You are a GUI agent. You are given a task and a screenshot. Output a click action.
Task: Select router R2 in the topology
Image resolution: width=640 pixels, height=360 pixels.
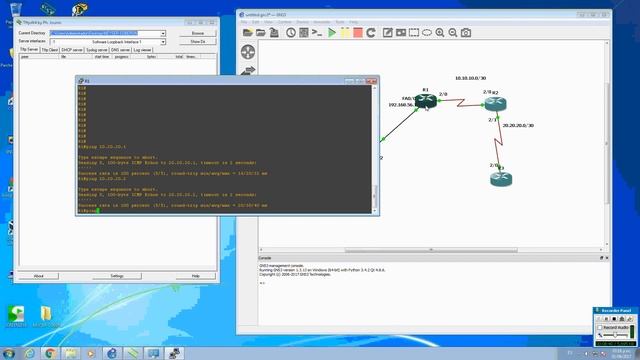(496, 104)
